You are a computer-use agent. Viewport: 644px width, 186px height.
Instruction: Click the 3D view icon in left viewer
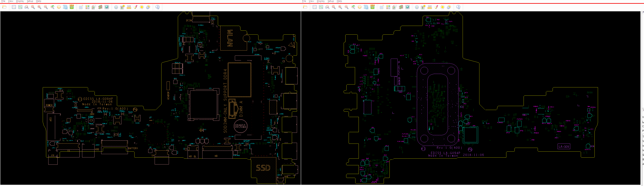click(x=65, y=7)
